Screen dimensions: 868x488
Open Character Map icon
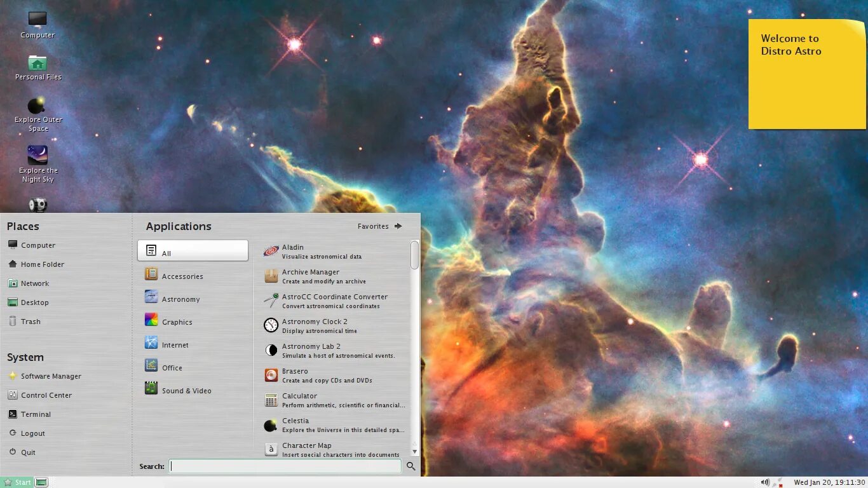pos(271,449)
